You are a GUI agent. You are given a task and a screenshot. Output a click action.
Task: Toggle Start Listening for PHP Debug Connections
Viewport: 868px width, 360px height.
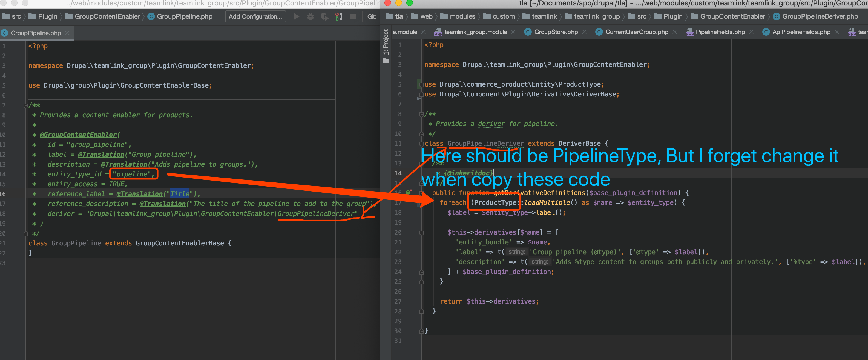339,16
